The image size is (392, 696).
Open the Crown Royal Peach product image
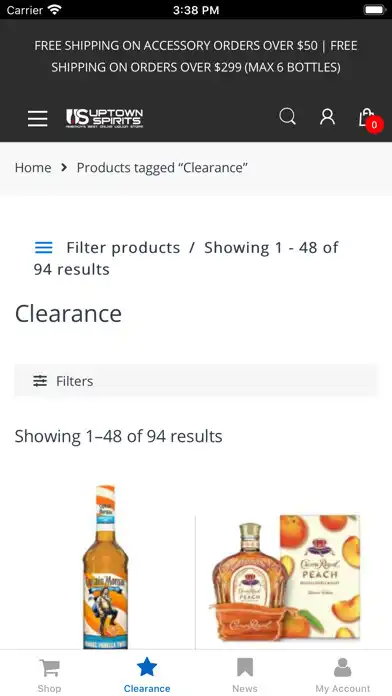pos(287,578)
